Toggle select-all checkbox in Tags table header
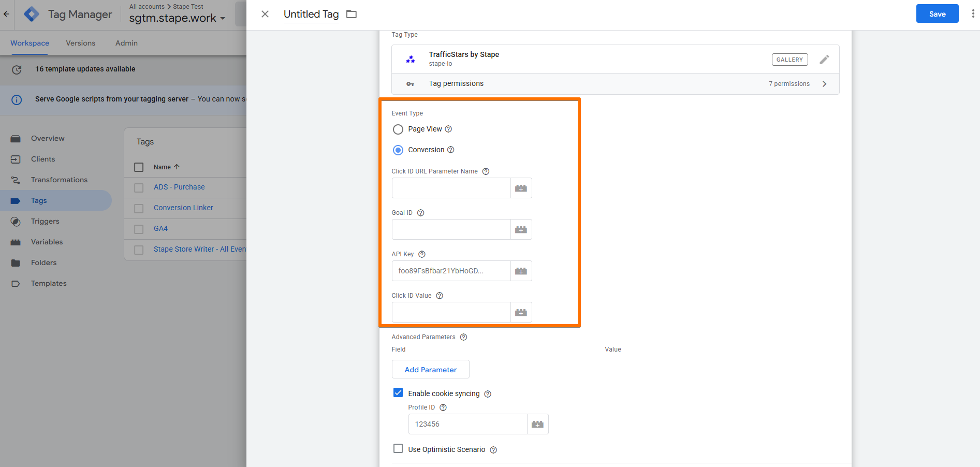 click(139, 167)
